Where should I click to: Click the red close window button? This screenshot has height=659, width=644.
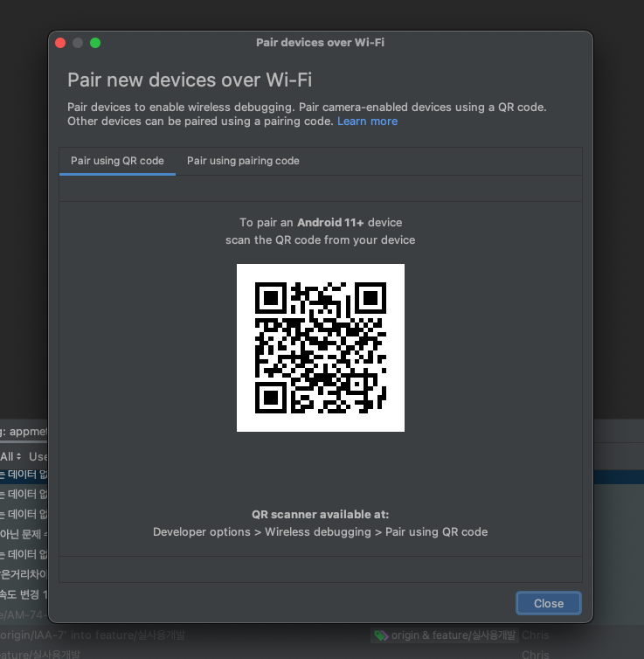[60, 43]
